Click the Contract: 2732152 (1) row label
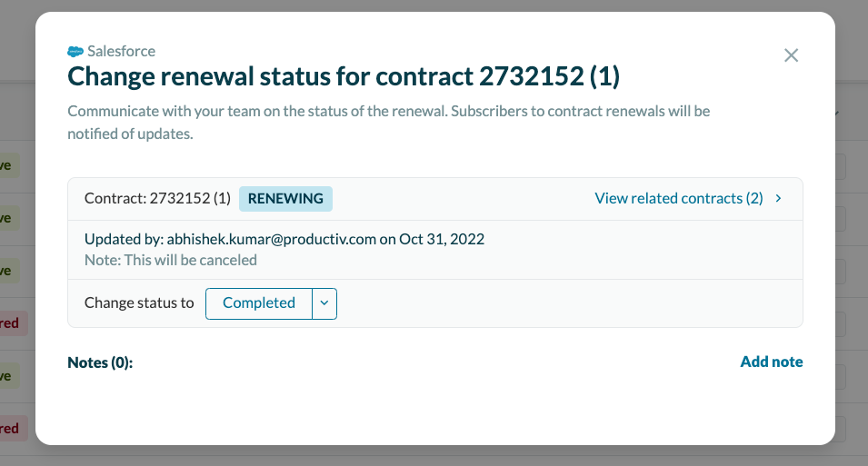Image resolution: width=868 pixels, height=466 pixels. 157,198
